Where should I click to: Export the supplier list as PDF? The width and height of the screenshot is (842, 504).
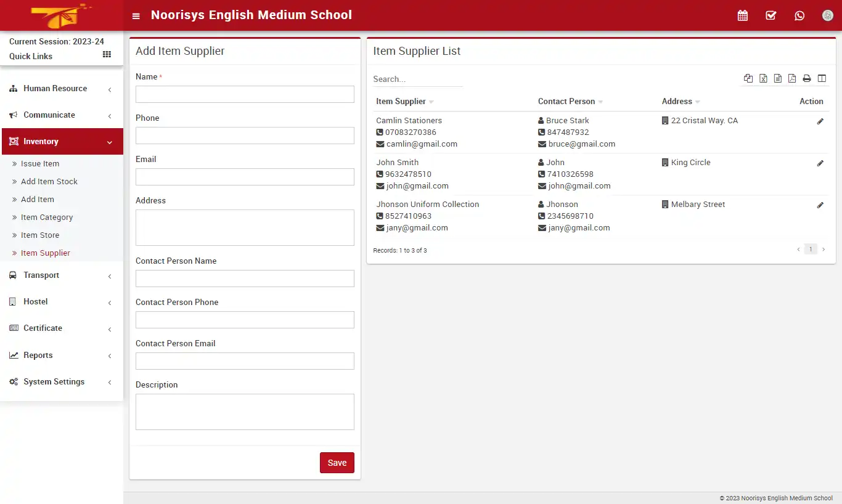[792, 78]
